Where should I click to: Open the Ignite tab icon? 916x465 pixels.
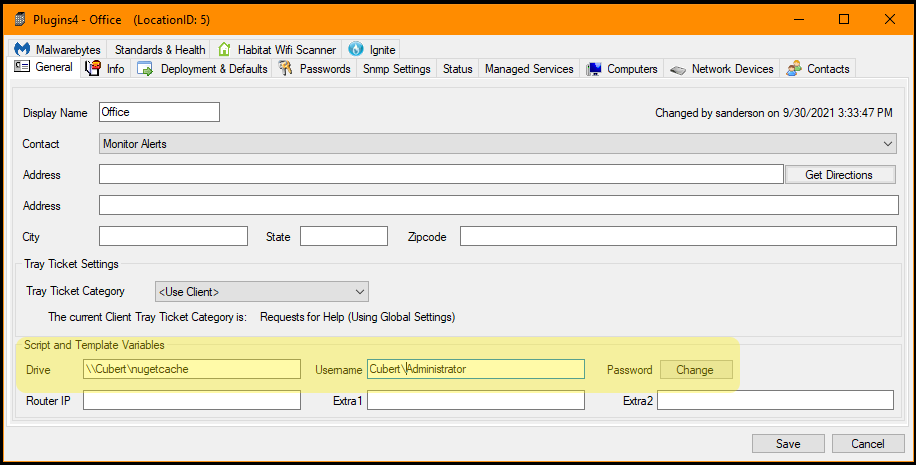coord(356,49)
